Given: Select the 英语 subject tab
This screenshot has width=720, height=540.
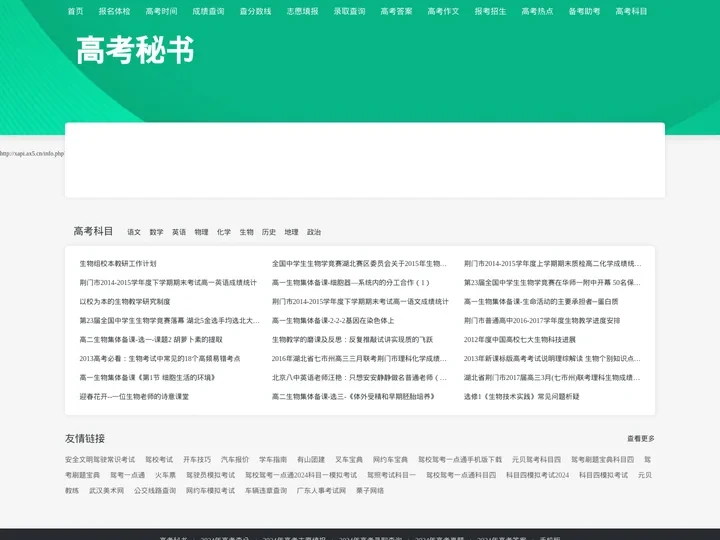Looking at the screenshot, I should tap(179, 232).
